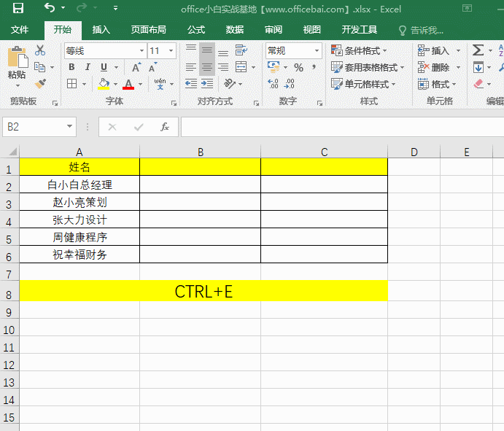This screenshot has width=504, height=431.
Task: Click the 告诉我 search box
Action: [x=421, y=30]
